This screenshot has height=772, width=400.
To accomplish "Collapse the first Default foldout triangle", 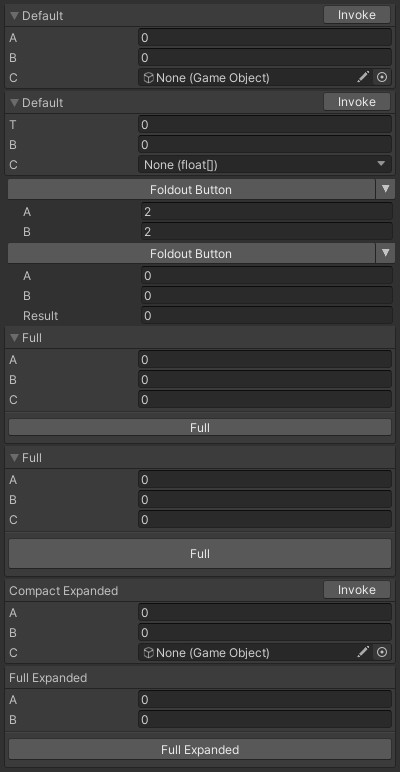I will [14, 16].
